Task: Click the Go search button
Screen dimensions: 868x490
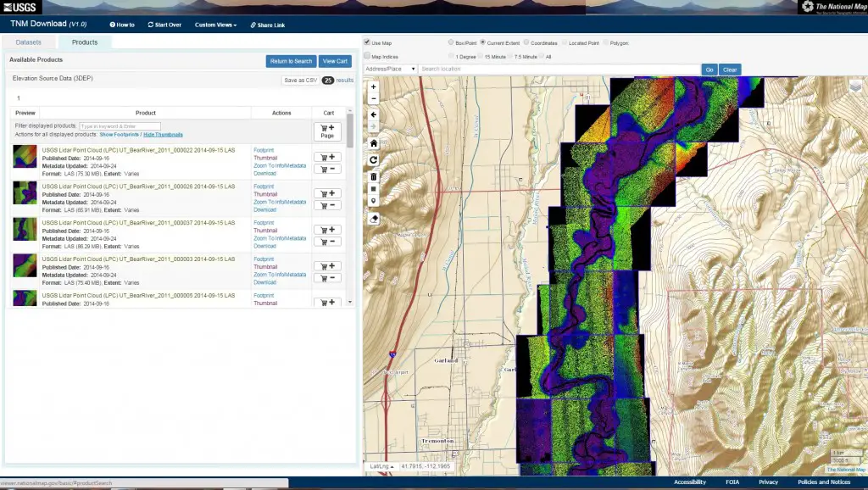Action: (709, 70)
